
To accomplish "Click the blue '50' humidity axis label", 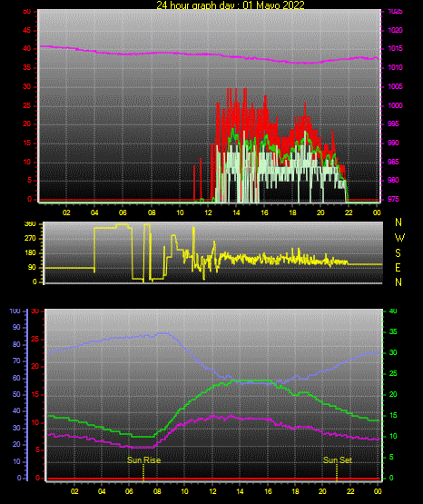I will click(x=16, y=394).
